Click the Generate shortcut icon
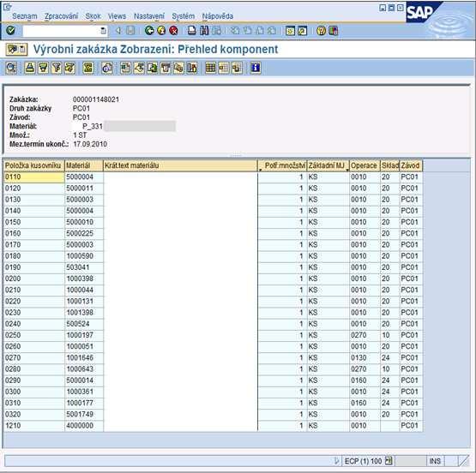This screenshot has height=473, width=476. tap(303, 31)
